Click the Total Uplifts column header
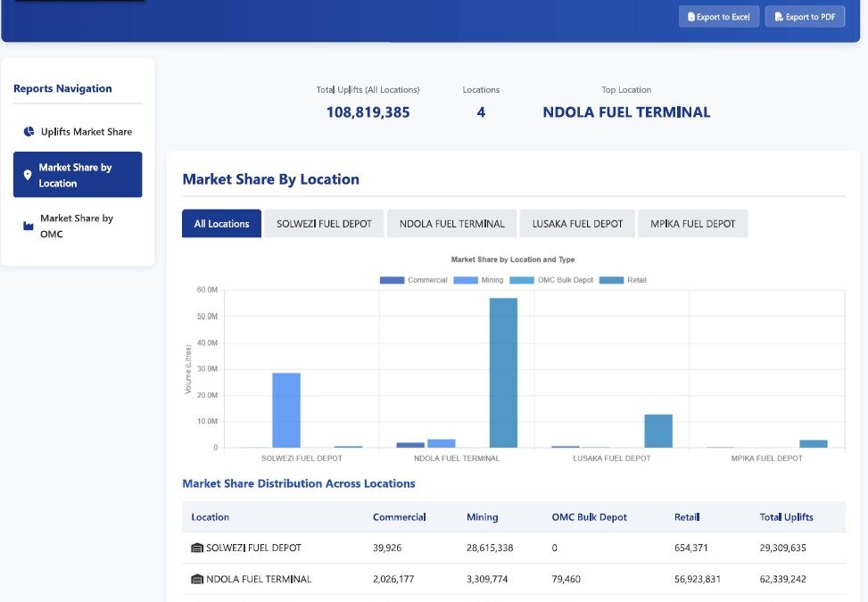The image size is (868, 602). tap(785, 516)
